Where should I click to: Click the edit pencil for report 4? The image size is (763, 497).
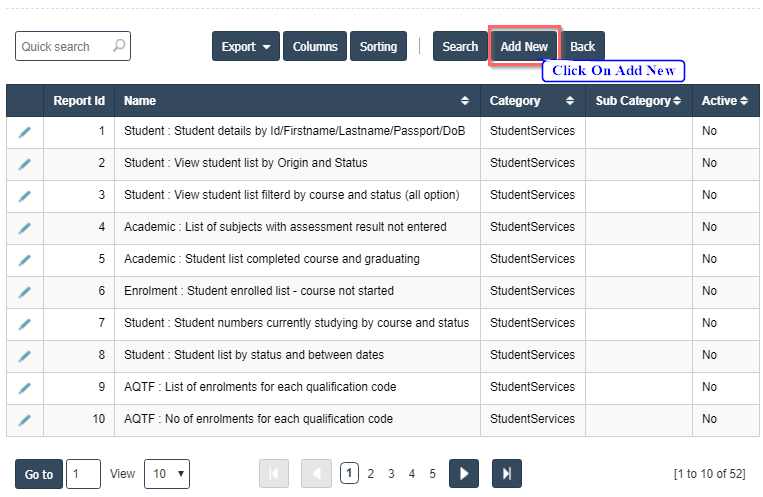point(25,228)
